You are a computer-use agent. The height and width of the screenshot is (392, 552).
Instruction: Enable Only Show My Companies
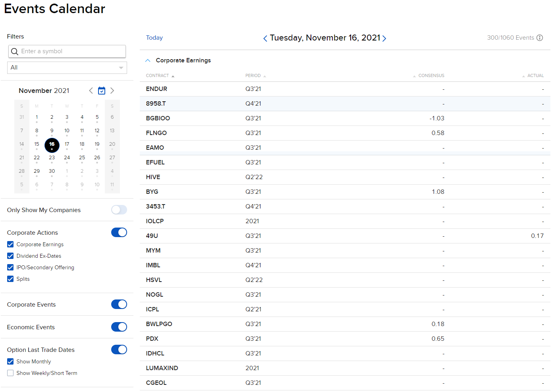point(119,210)
